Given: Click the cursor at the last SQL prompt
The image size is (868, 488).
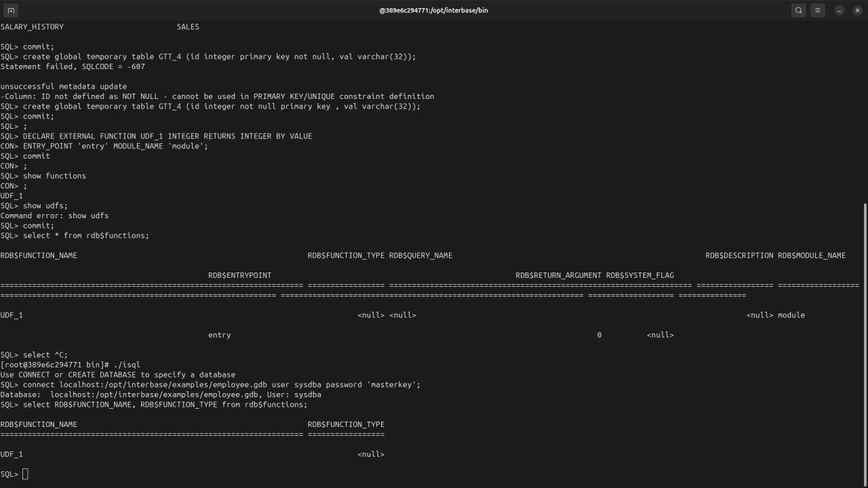Looking at the screenshot, I should click(x=26, y=474).
